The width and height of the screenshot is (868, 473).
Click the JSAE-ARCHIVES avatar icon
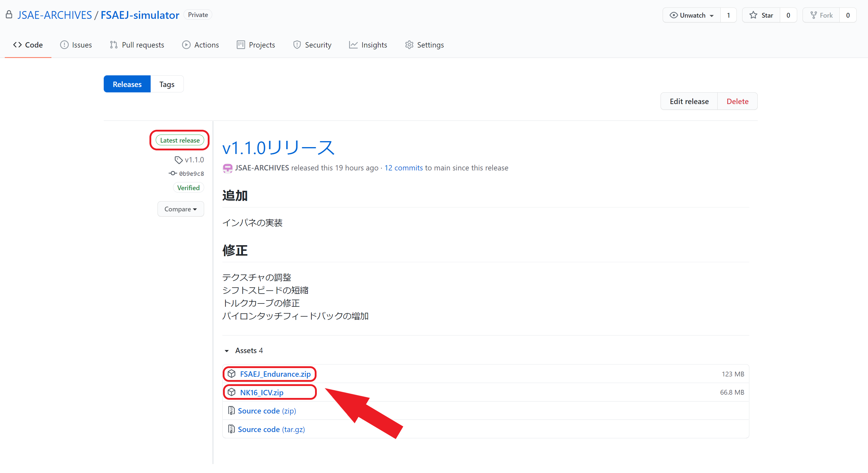click(227, 168)
